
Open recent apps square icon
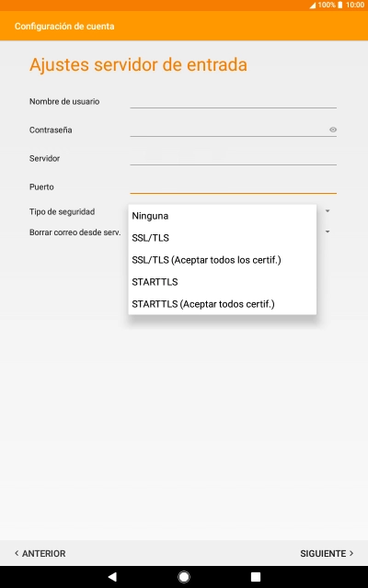pyautogui.click(x=256, y=576)
